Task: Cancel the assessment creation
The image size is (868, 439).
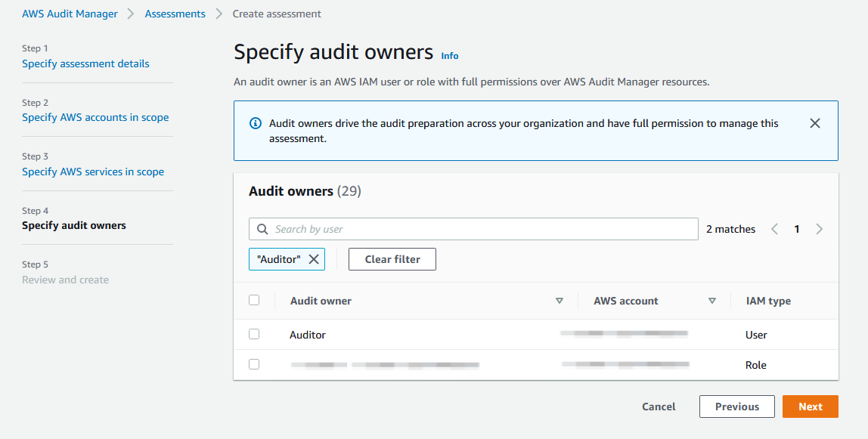Action: click(659, 407)
